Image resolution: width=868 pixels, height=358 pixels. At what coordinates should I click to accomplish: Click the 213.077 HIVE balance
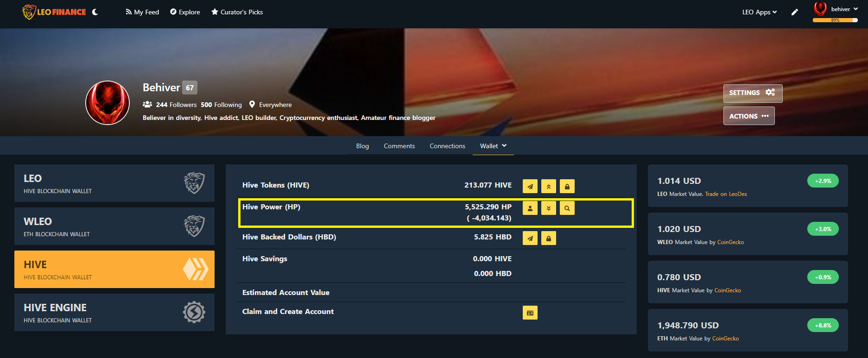(488, 185)
